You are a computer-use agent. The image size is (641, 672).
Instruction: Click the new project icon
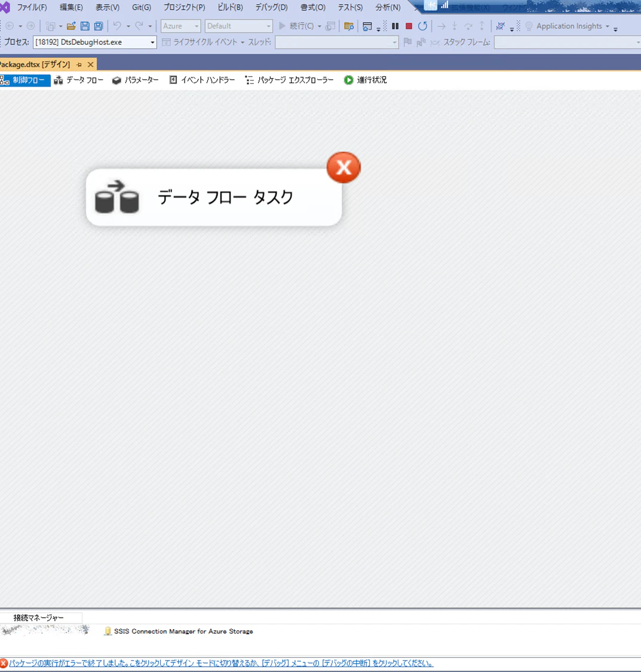coord(51,26)
